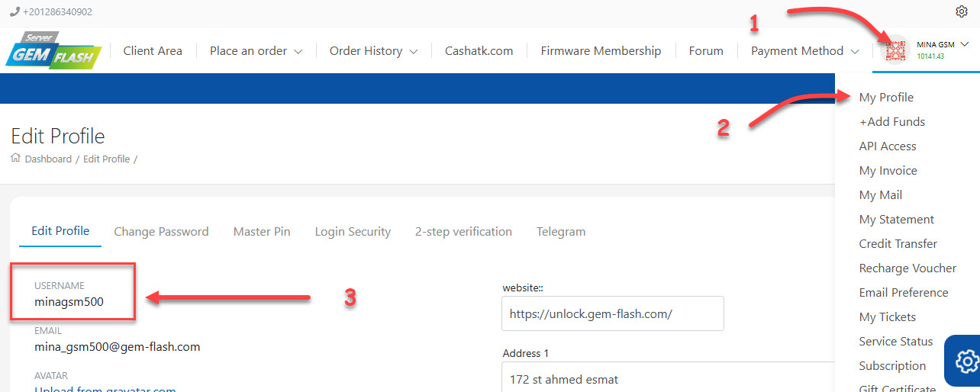Click the Gem Flash Server logo

pos(53,51)
